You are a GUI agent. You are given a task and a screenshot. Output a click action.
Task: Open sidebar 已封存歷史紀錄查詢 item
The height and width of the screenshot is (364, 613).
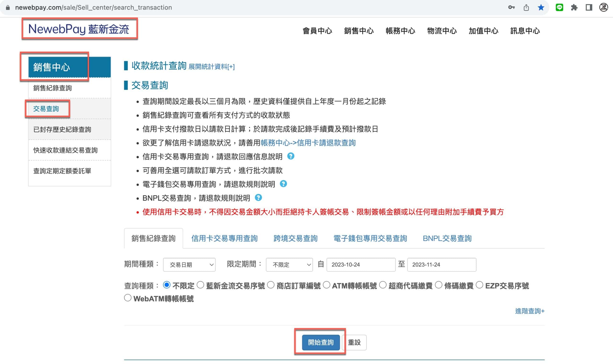point(69,130)
